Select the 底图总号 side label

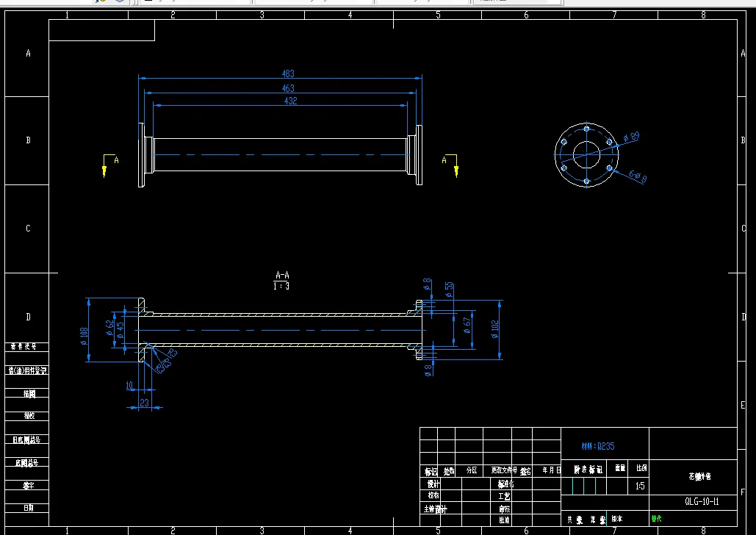26,463
